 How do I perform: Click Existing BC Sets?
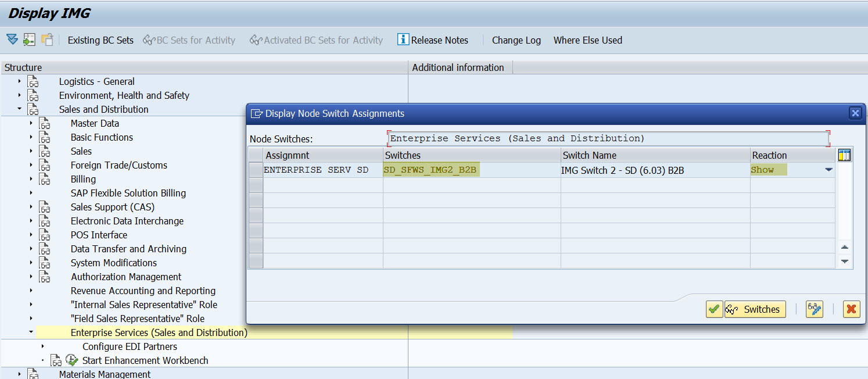pyautogui.click(x=100, y=40)
